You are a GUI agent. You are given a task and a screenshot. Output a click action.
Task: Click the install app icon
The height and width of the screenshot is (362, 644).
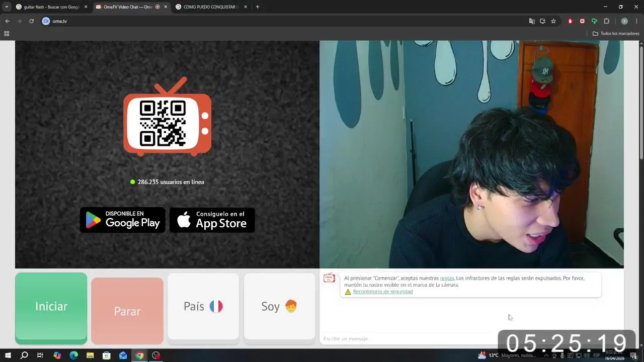click(542, 21)
